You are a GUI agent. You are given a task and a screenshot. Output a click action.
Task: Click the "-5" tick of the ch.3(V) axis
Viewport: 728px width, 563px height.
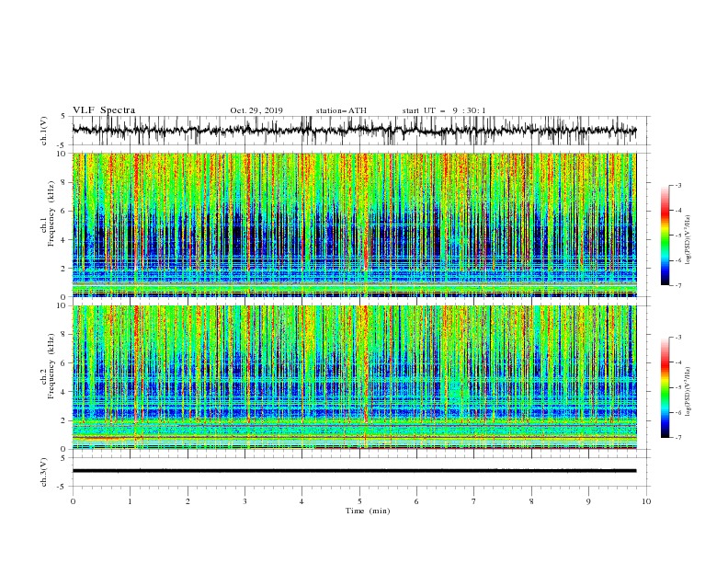coord(63,487)
